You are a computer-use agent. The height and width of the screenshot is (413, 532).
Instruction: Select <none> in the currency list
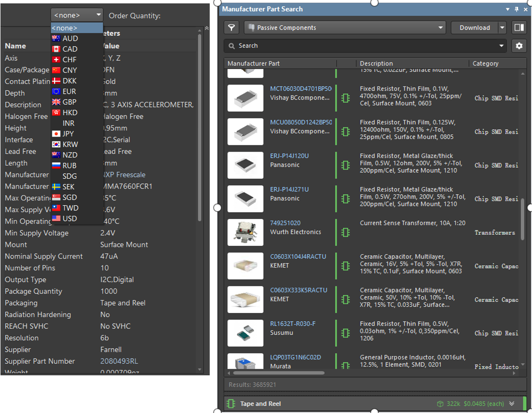point(77,28)
